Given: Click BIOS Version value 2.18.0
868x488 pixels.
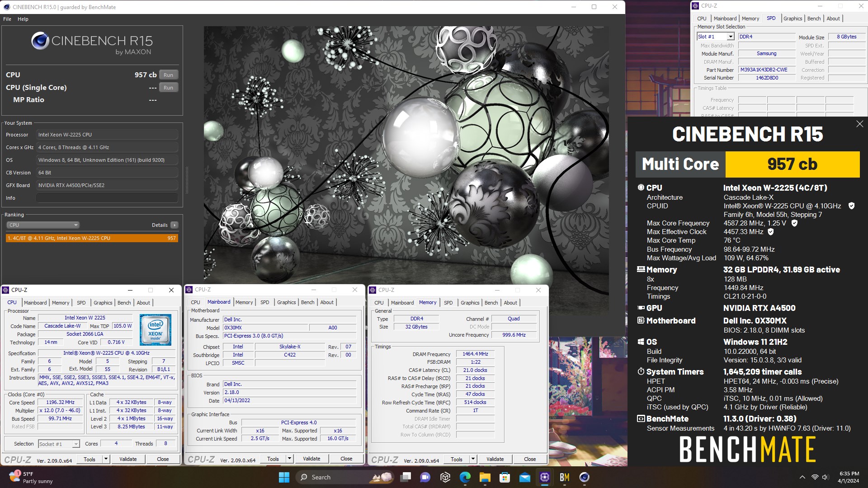Looking at the screenshot, I should 290,393.
